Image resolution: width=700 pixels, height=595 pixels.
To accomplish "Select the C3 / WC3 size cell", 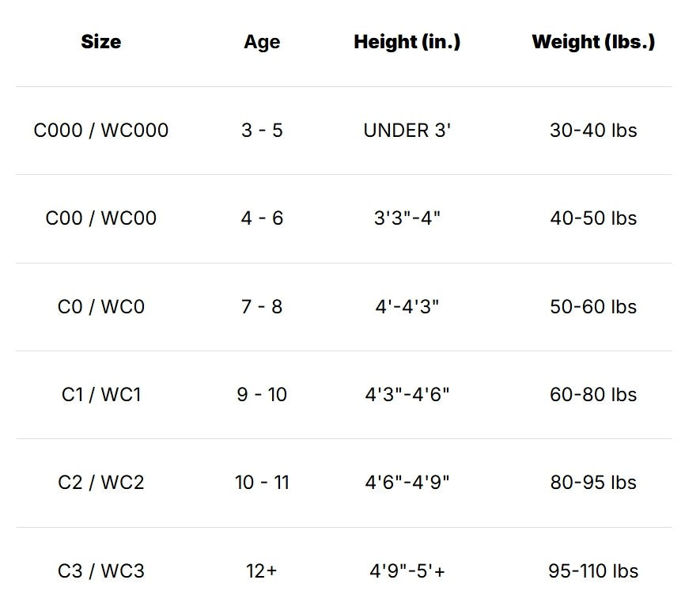I will (101, 571).
